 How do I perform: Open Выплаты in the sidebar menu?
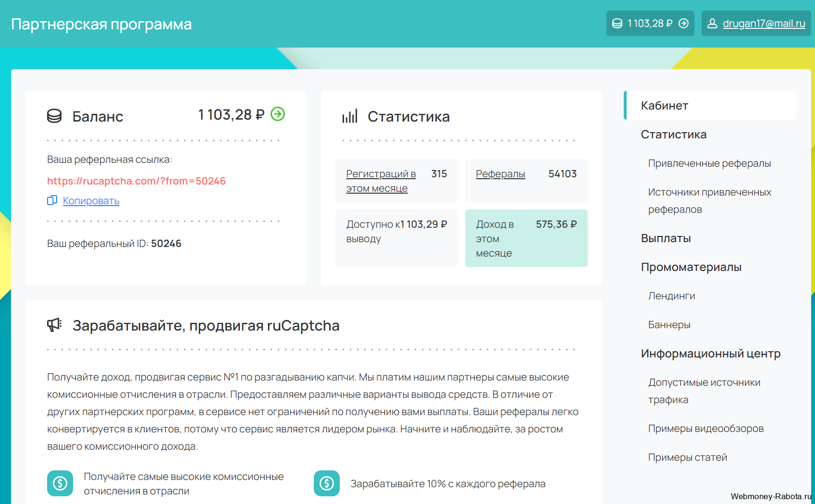point(666,238)
